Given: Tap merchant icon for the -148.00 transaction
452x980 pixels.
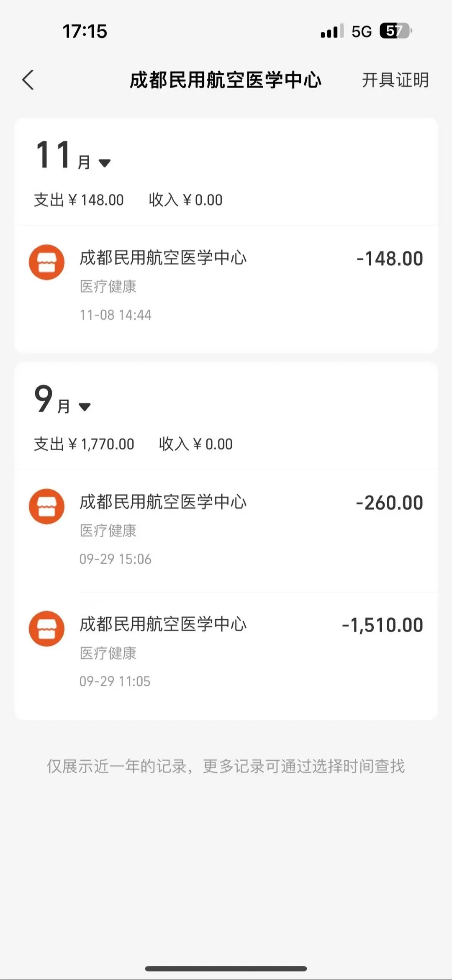Looking at the screenshot, I should (46, 262).
